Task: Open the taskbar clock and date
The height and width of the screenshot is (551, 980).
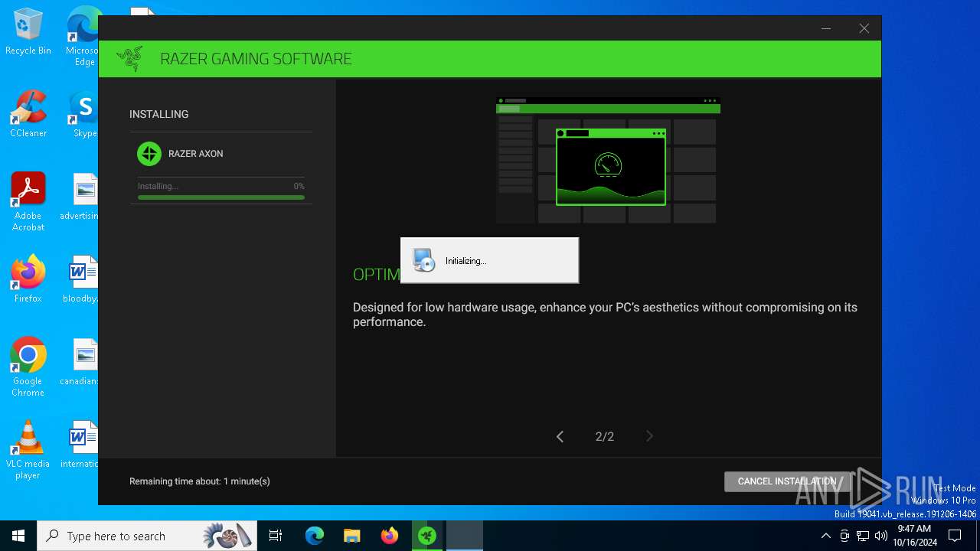Action: pyautogui.click(x=915, y=536)
